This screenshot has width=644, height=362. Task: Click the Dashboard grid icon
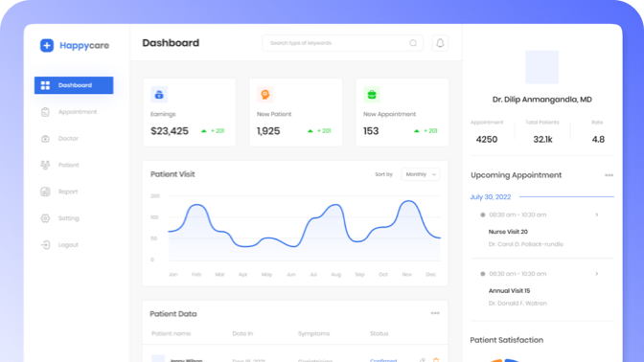pos(45,85)
